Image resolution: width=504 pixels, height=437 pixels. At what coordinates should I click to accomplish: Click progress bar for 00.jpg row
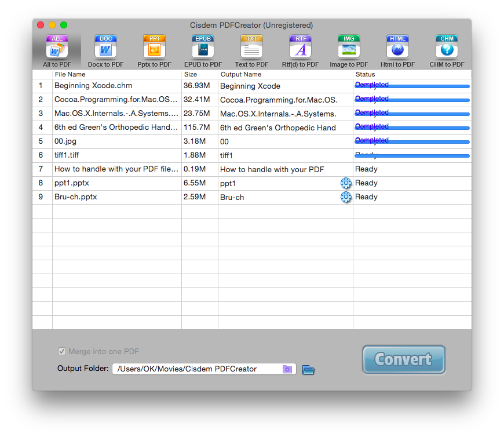(x=412, y=141)
